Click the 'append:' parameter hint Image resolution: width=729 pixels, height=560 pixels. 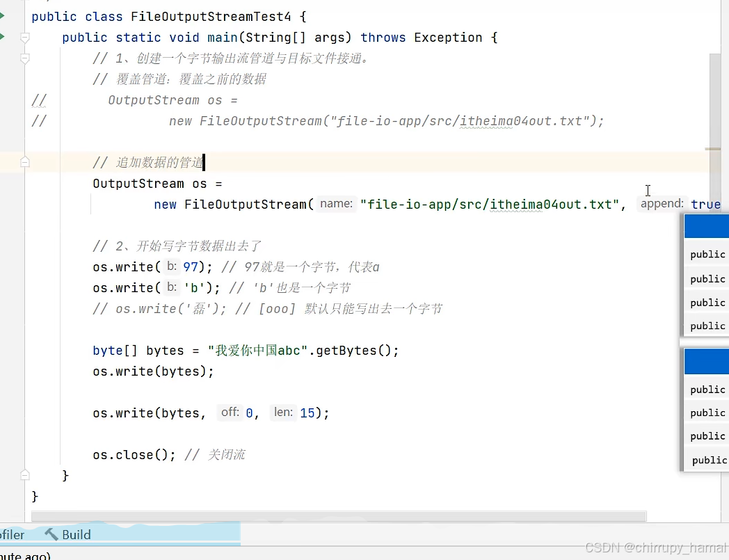click(x=662, y=204)
